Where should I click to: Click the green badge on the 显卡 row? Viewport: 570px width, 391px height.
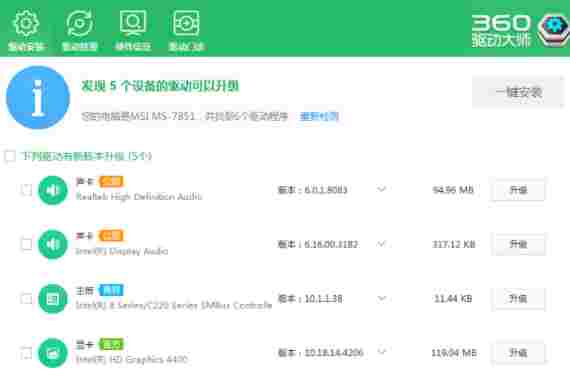[x=111, y=344]
